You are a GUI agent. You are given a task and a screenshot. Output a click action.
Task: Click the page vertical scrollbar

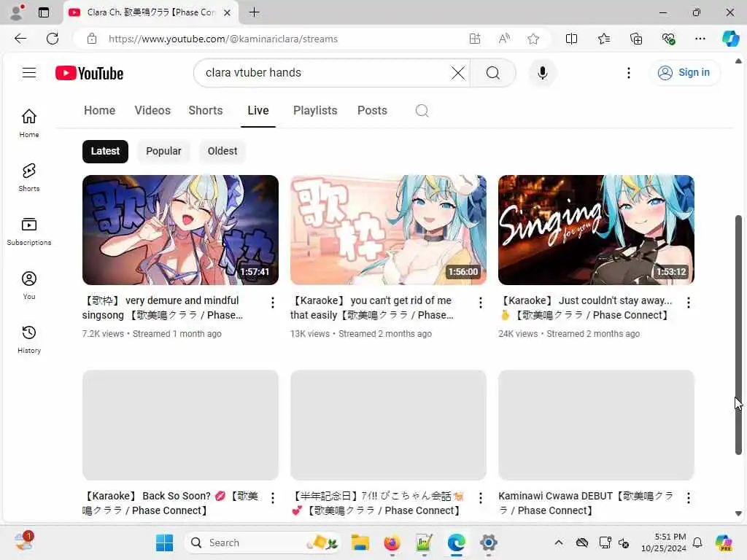click(x=738, y=335)
